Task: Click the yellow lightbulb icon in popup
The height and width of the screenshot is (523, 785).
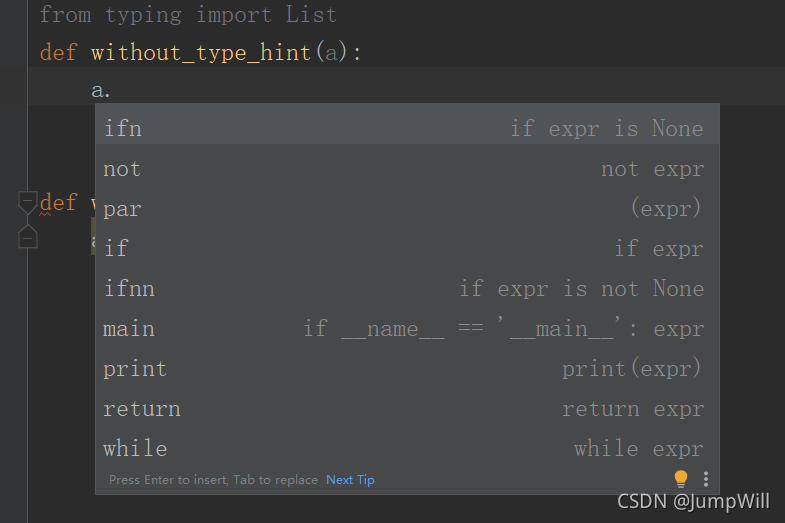Action: [681, 479]
